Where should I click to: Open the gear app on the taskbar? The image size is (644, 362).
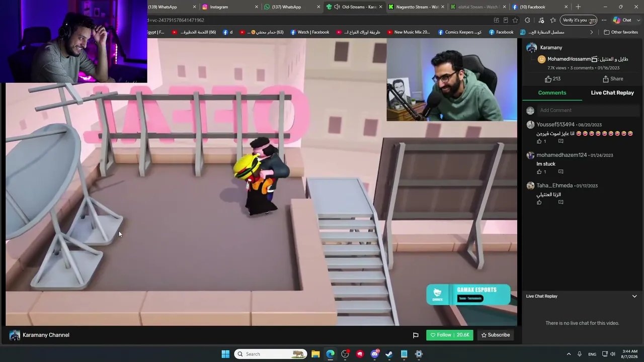pyautogui.click(x=419, y=354)
